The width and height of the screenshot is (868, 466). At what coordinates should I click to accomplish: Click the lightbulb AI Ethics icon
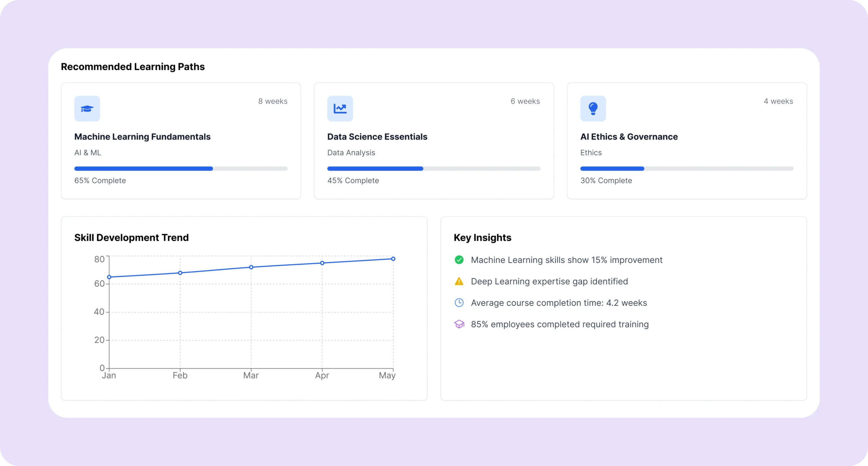593,108
